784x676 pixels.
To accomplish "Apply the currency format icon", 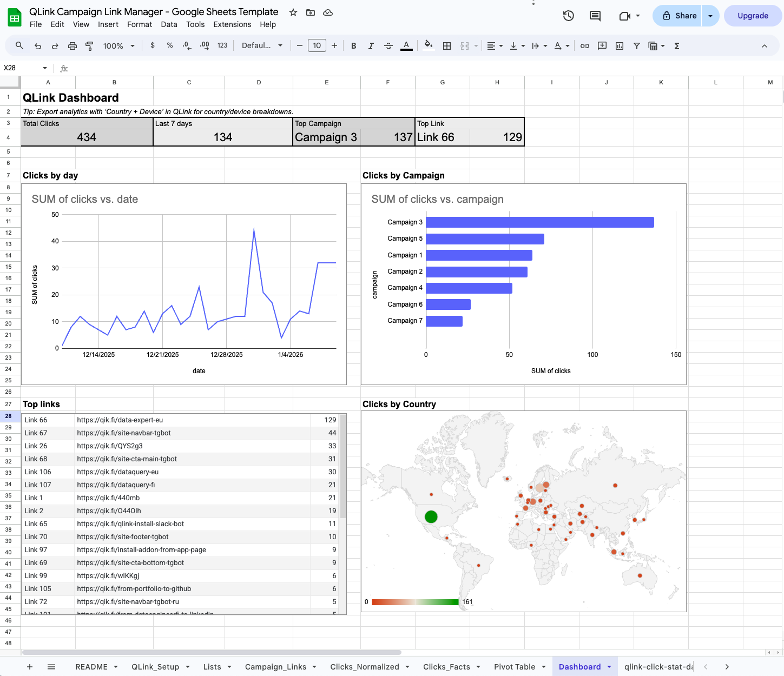I will [152, 45].
